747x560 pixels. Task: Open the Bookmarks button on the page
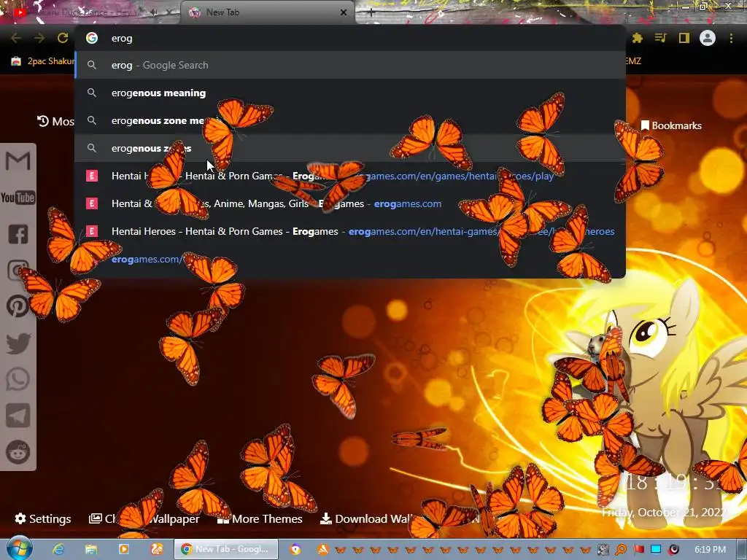(x=671, y=125)
